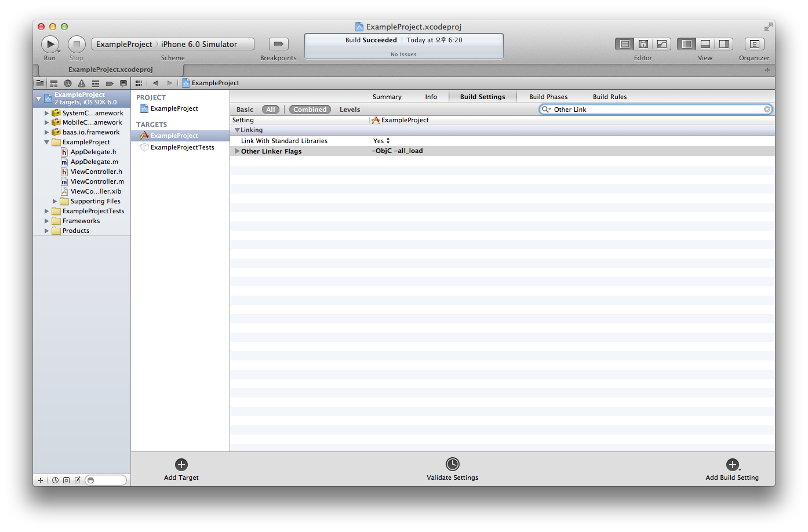Expand the Other Linker Flags row

[x=237, y=151]
